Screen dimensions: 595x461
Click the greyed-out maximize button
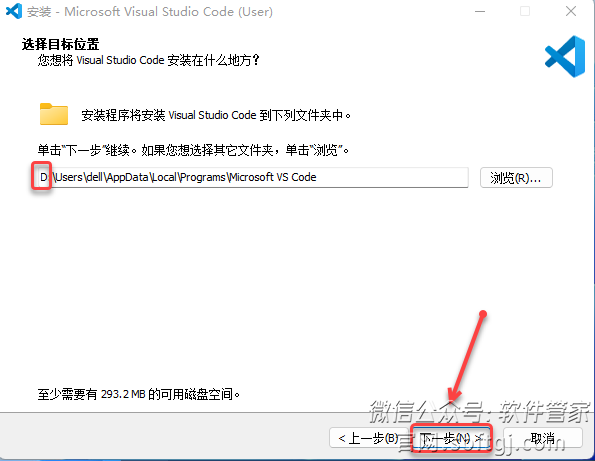click(525, 11)
